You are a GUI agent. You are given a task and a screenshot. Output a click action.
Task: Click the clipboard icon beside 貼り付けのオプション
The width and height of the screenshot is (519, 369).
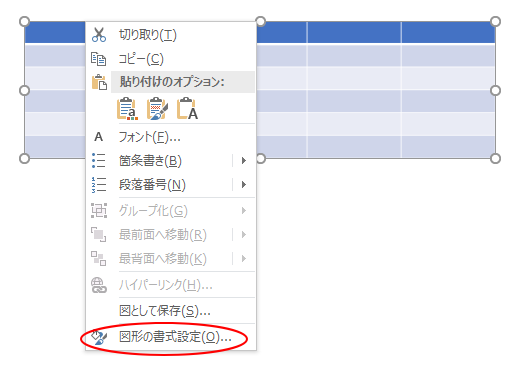click(99, 82)
